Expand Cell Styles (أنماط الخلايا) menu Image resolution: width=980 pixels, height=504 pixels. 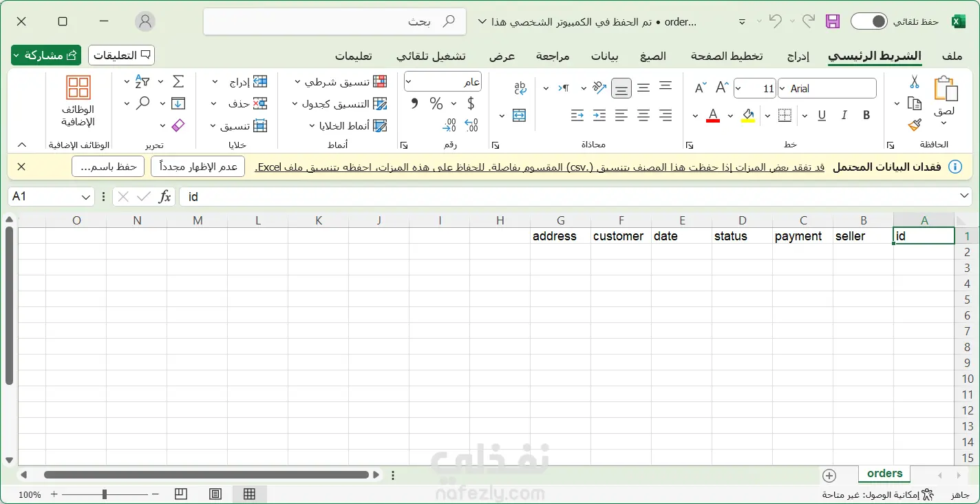coord(348,126)
